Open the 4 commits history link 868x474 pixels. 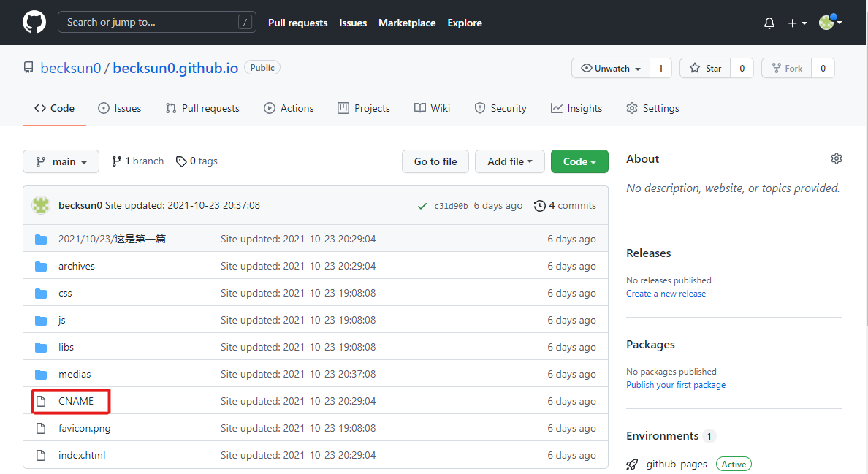click(566, 206)
